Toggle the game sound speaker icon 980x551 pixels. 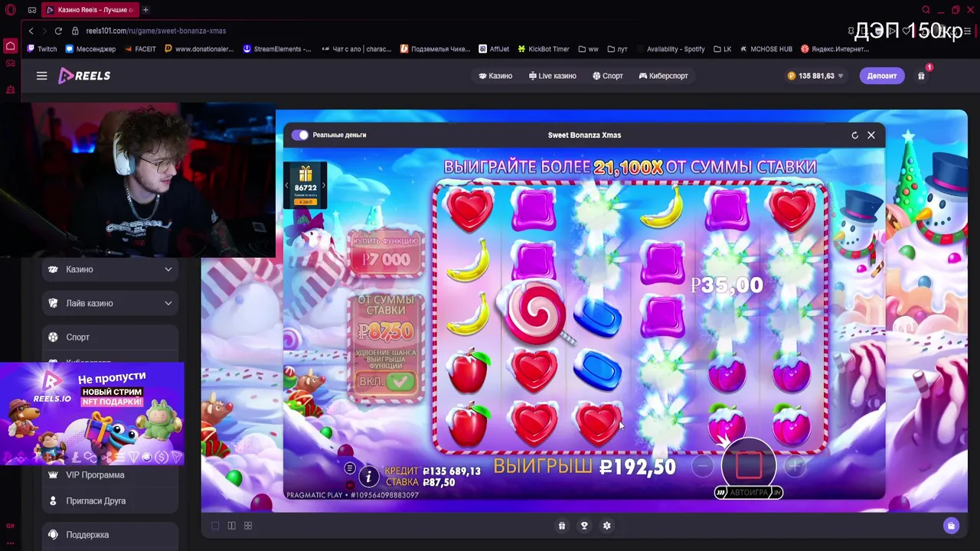[350, 484]
